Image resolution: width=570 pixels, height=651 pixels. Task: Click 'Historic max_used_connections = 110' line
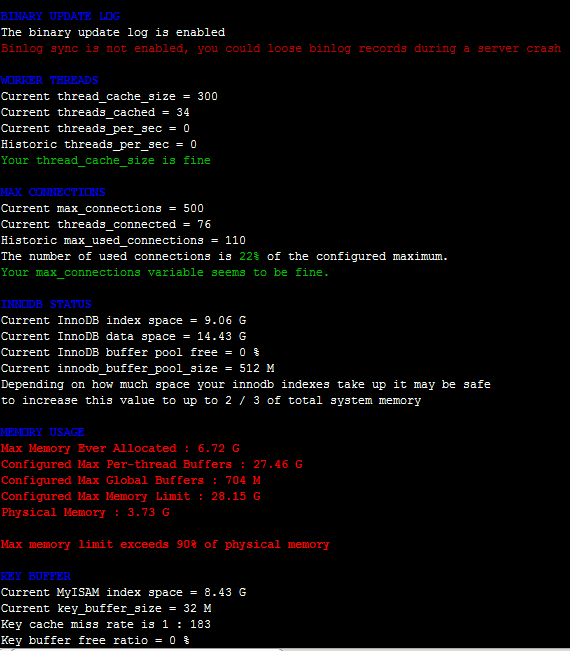point(123,240)
